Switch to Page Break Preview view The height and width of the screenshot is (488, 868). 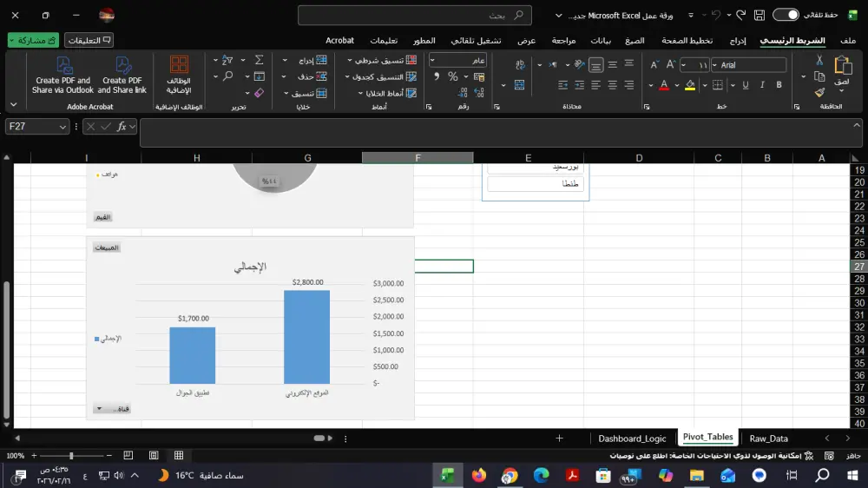point(128,455)
